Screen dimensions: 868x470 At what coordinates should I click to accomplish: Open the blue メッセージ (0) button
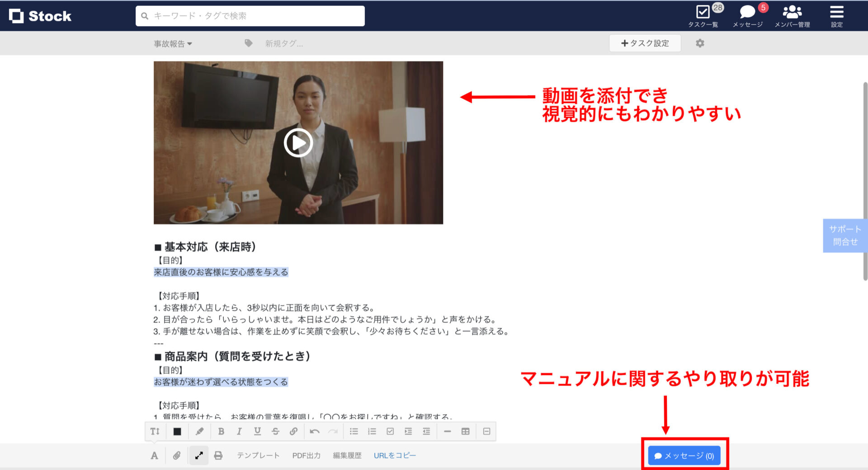684,456
